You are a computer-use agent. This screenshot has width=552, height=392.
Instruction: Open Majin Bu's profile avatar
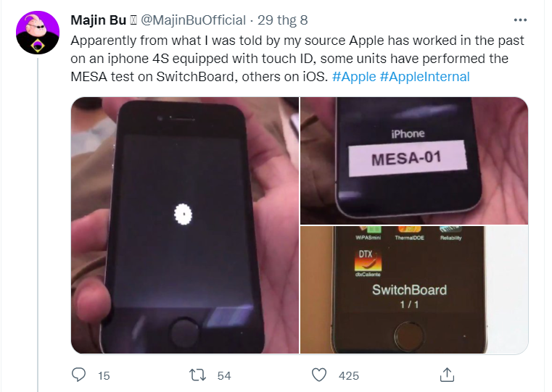point(38,33)
